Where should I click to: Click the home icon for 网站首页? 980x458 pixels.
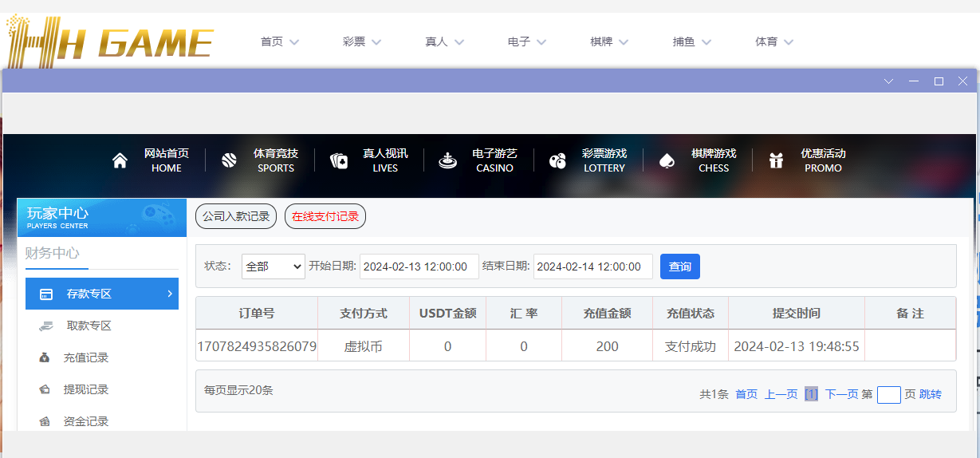coord(120,160)
